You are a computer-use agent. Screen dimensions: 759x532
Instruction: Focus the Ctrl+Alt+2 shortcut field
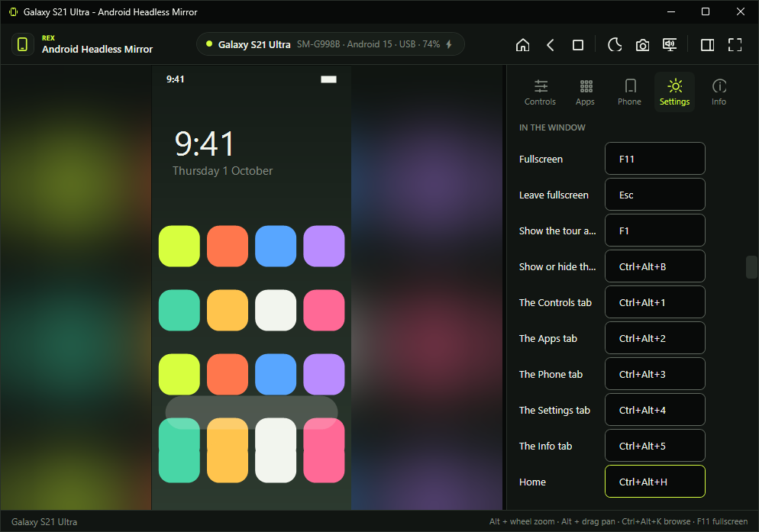(x=655, y=338)
